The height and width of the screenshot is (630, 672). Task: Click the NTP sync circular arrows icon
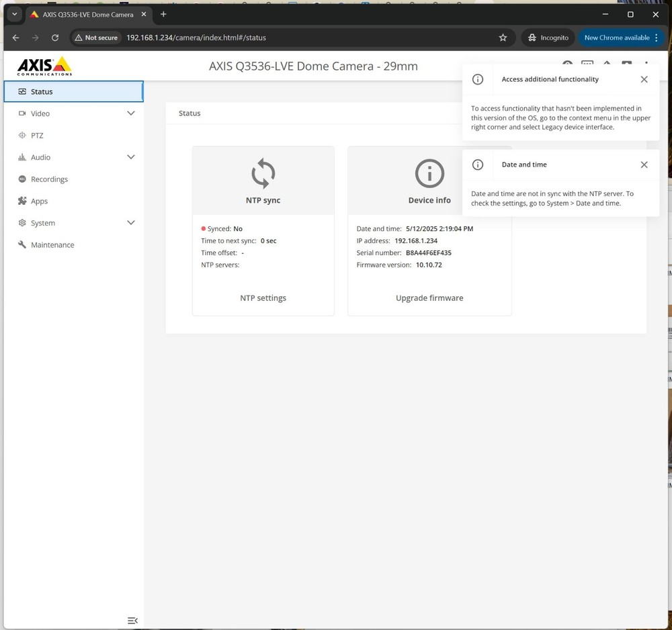263,173
